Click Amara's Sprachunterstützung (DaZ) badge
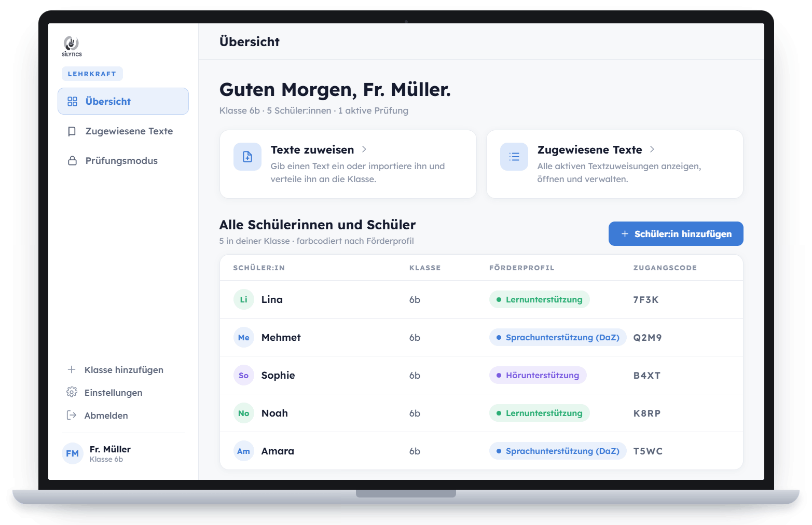The image size is (812, 525). point(558,451)
